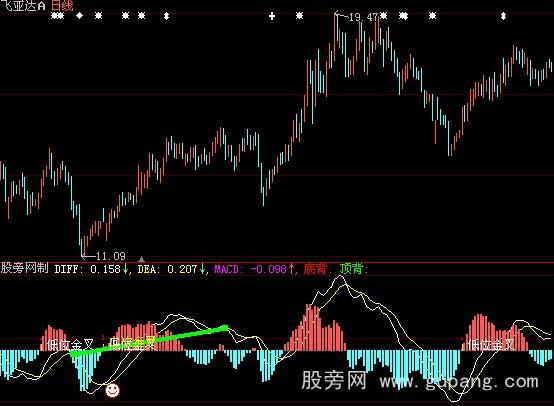Select the DIFF: 0.158 readout
The width and height of the screenshot is (554, 406).
[x=88, y=269]
